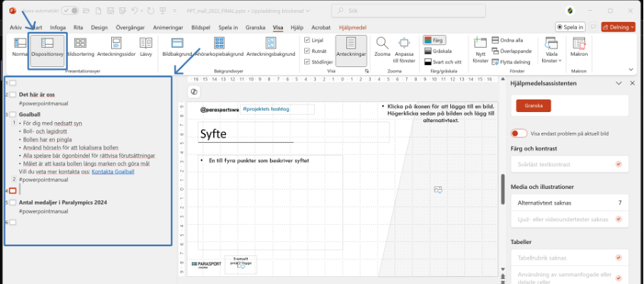The image size is (644, 284).
Task: Toggle the Anteckningar notes pane button
Action: (x=351, y=51)
